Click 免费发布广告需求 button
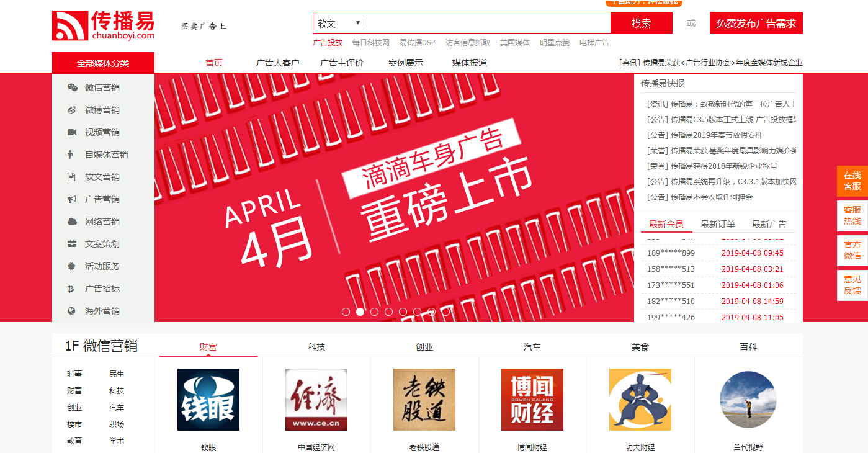Image resolution: width=868 pixels, height=453 pixels. point(756,23)
